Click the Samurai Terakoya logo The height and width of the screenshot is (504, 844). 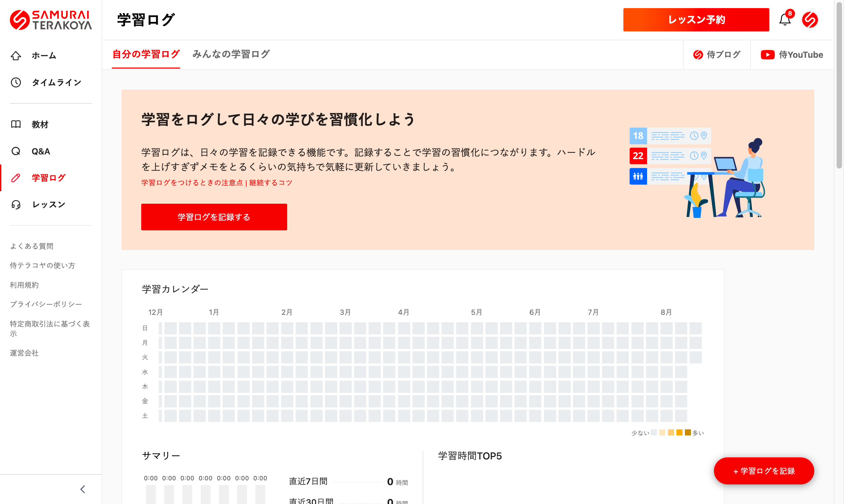51,20
